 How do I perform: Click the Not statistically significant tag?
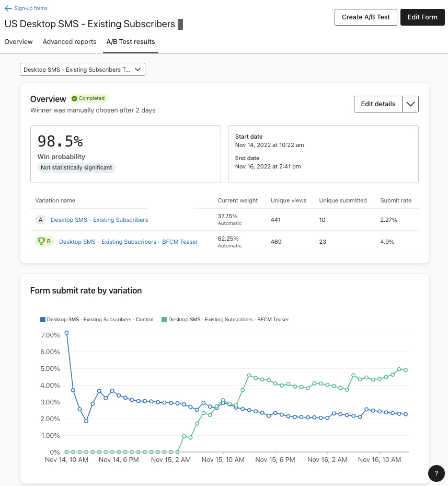point(77,167)
